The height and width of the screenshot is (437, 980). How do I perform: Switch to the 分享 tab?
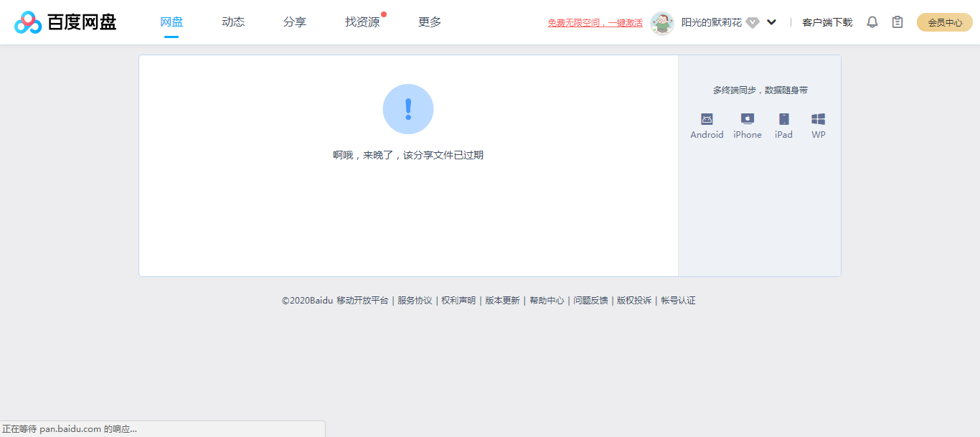[294, 22]
